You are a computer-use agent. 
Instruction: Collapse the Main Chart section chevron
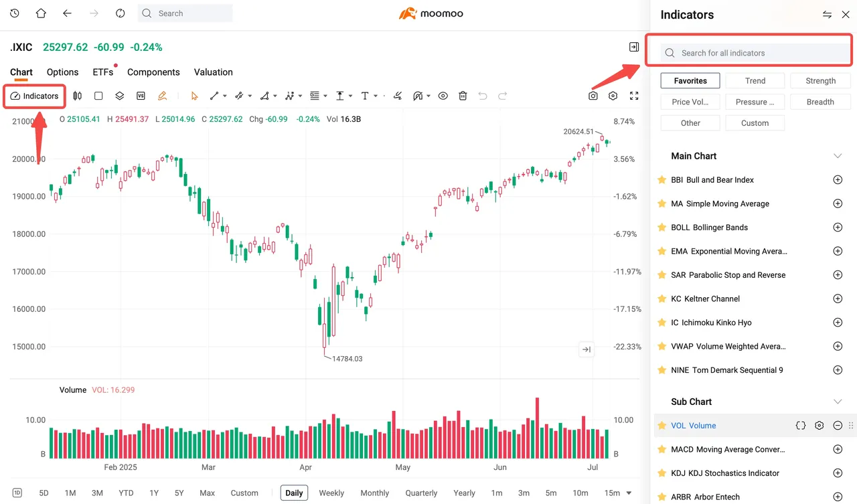[837, 156]
